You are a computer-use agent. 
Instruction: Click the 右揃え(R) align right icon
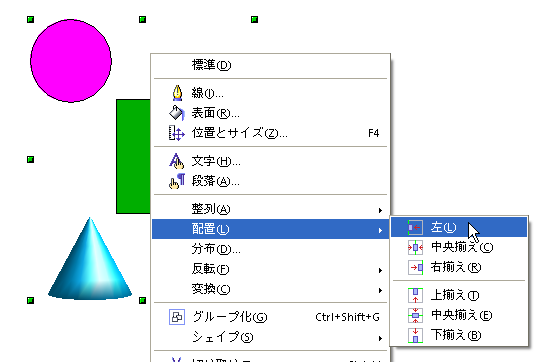(415, 267)
